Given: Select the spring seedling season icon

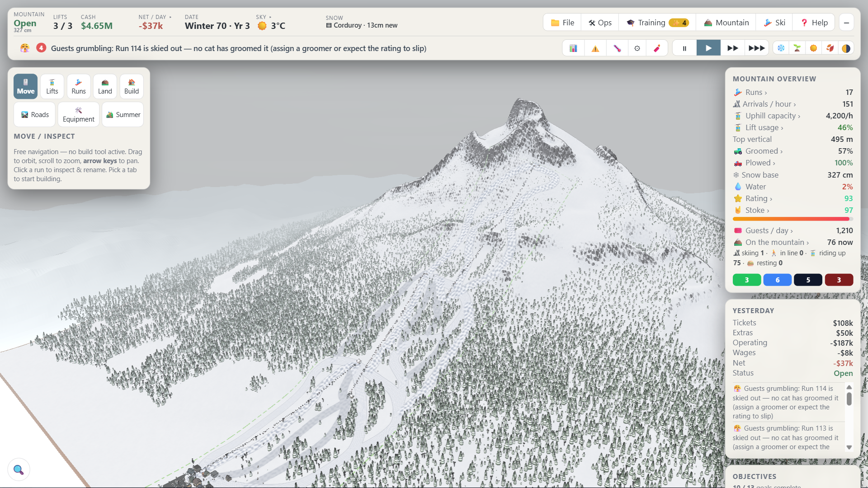Looking at the screenshot, I should pos(797,48).
